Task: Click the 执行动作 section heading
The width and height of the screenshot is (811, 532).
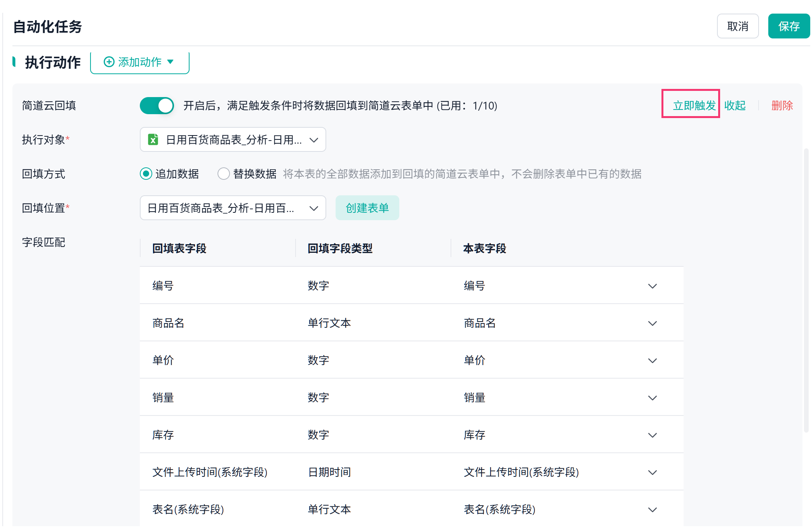Action: pyautogui.click(x=53, y=62)
